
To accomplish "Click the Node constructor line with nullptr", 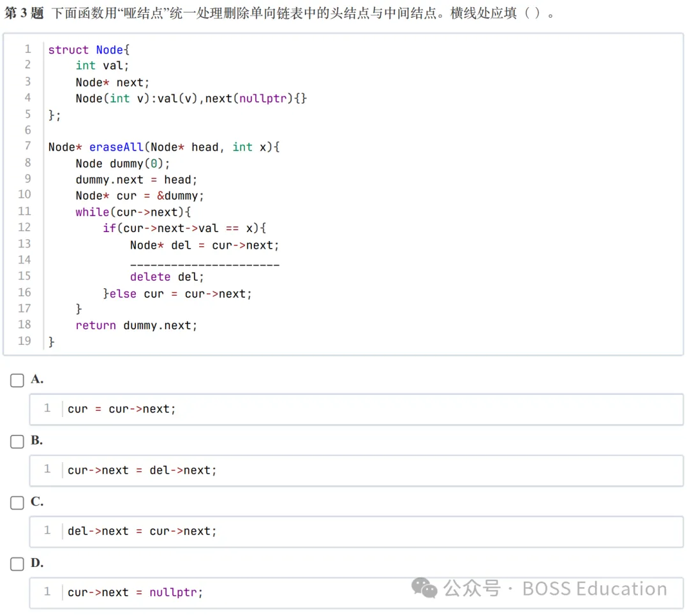I will pos(191,98).
